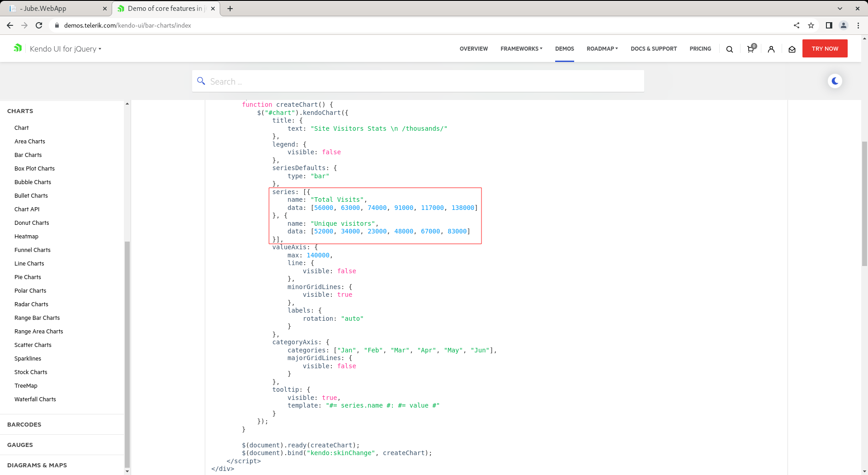
Task: Open the user account icon
Action: 771,49
